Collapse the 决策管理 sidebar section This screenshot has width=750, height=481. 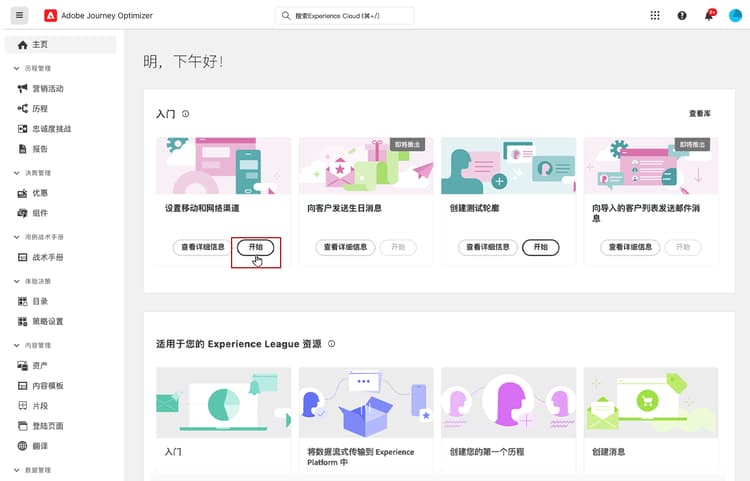17,173
